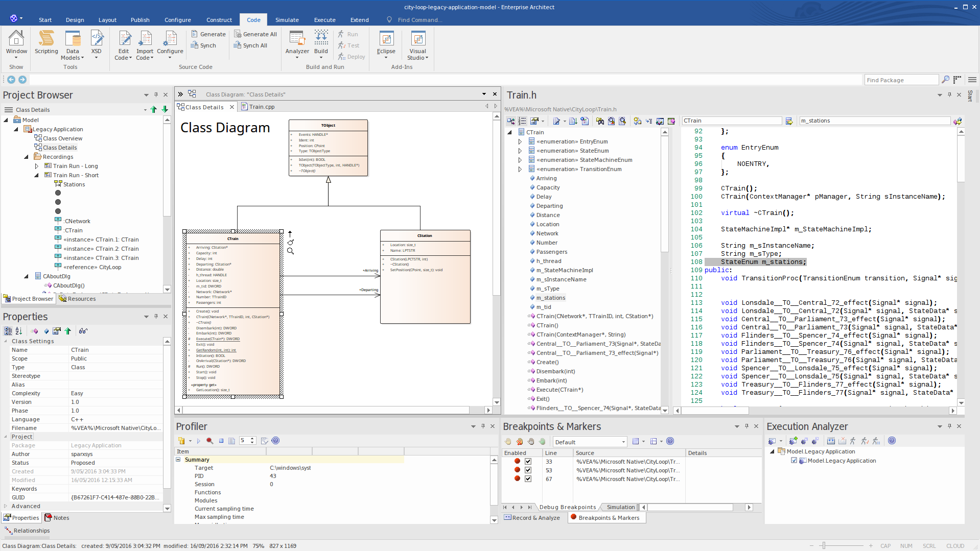Click the XSD ribbon icon

[96, 42]
